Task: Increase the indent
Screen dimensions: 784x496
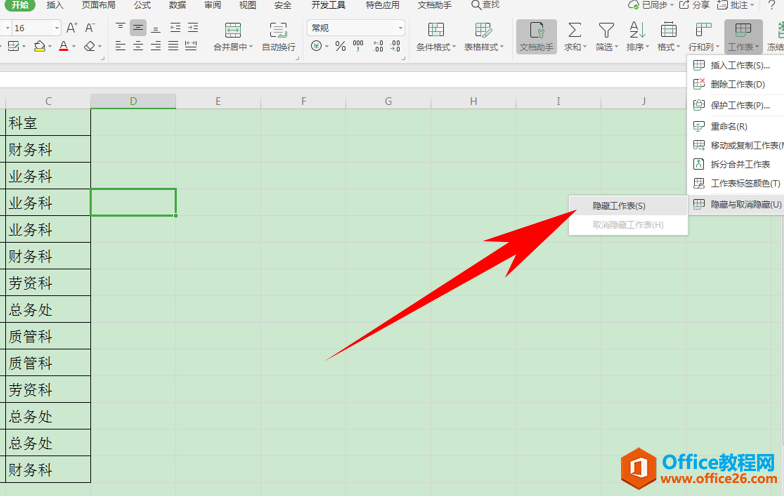Action: coord(193,28)
